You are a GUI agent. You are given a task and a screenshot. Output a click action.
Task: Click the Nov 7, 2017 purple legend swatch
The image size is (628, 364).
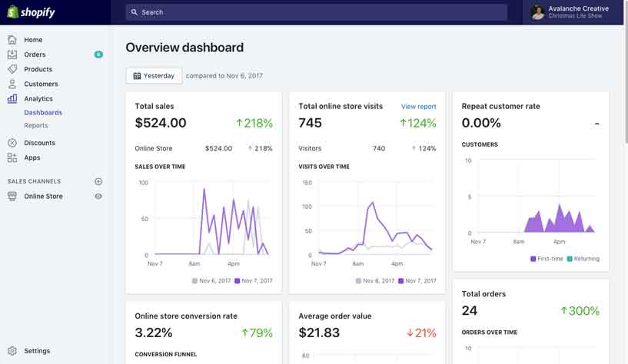point(238,281)
